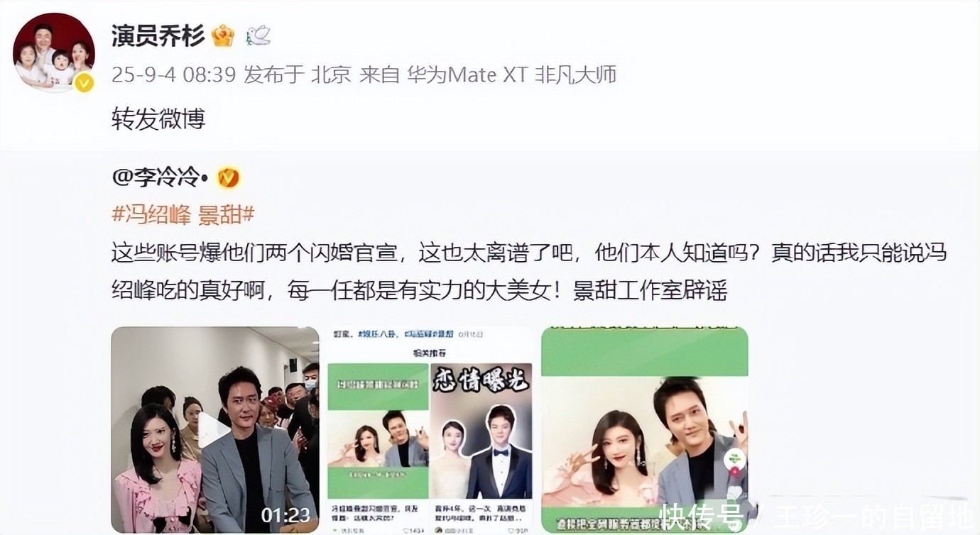Click the 华为Mate XT 非凡大师 source link
This screenshot has width=980, height=535.
click(511, 75)
